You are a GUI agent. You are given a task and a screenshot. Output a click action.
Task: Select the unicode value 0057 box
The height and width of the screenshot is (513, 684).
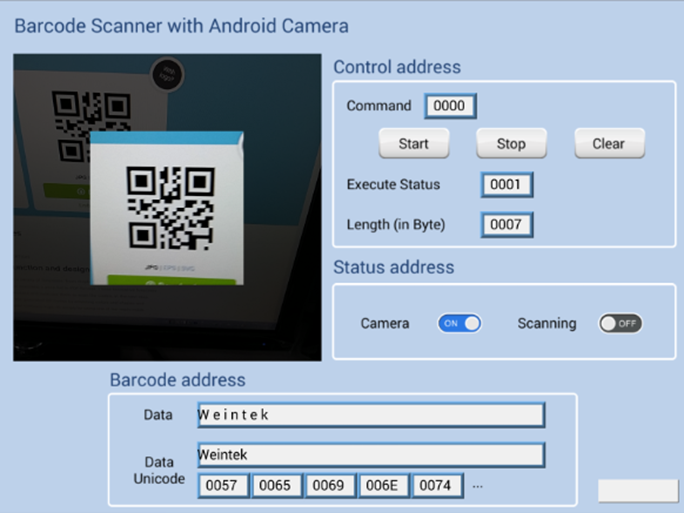pyautogui.click(x=223, y=486)
